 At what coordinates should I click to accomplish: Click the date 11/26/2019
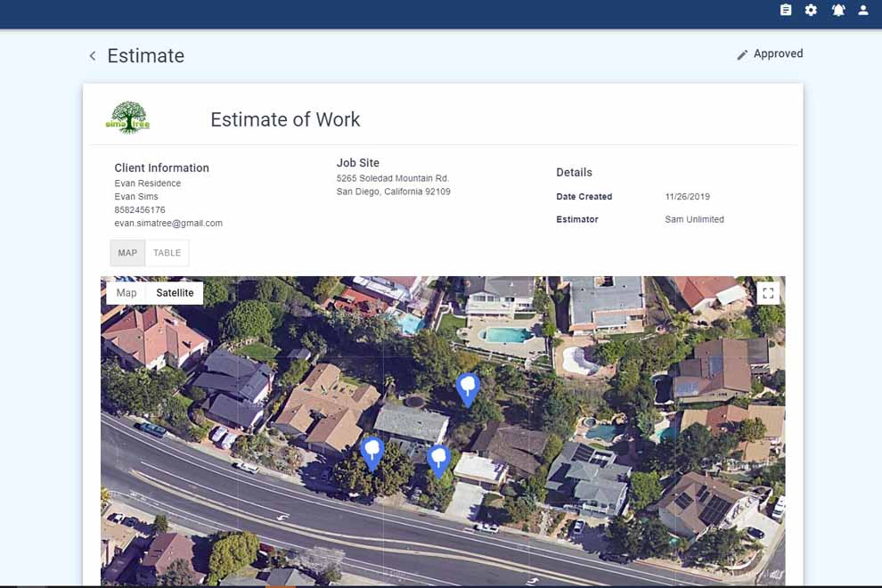tap(688, 196)
